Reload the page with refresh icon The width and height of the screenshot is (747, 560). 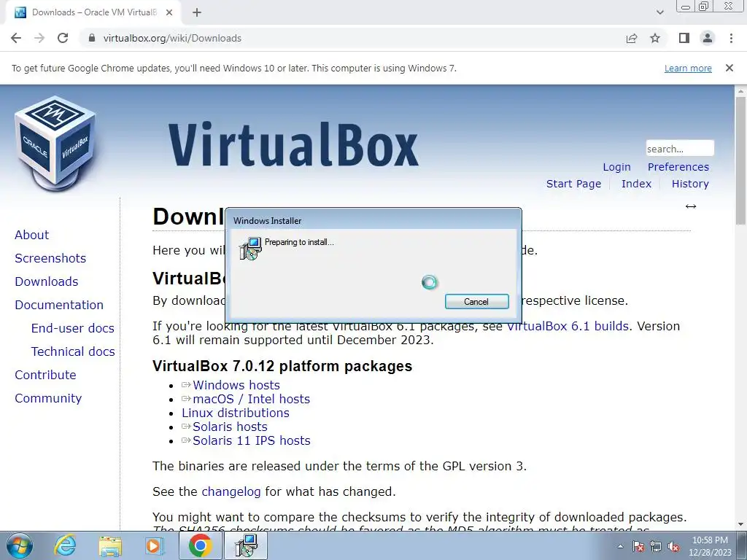coord(63,38)
